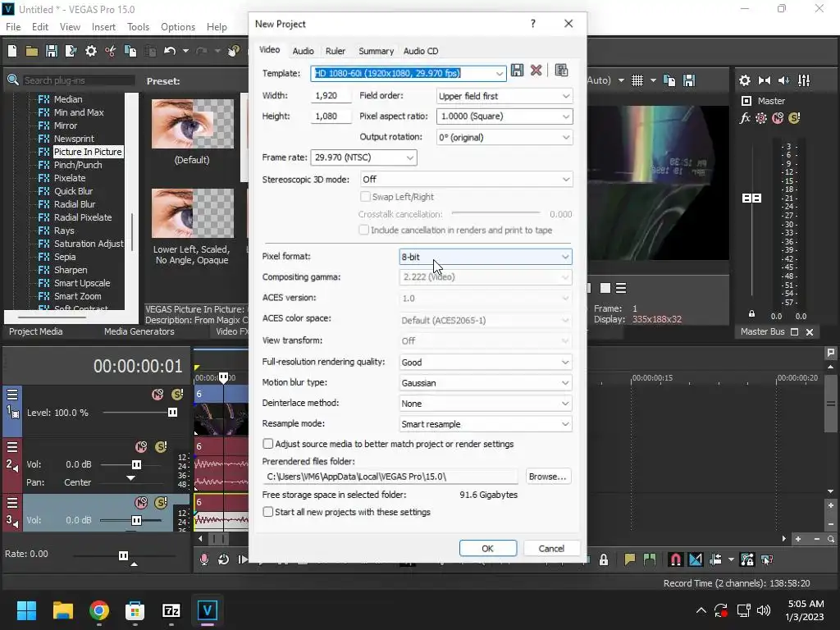Delete template using red X icon
The height and width of the screenshot is (630, 840).
536,71
